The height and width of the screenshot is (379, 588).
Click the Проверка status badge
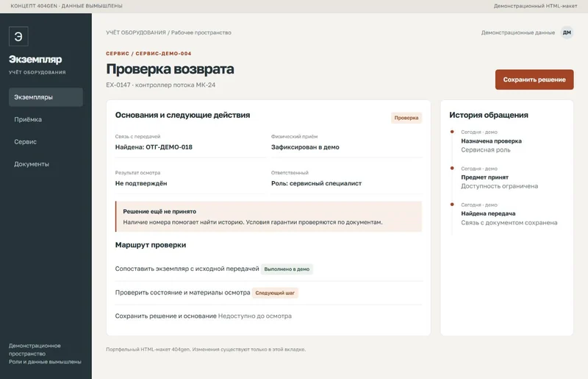coord(406,118)
